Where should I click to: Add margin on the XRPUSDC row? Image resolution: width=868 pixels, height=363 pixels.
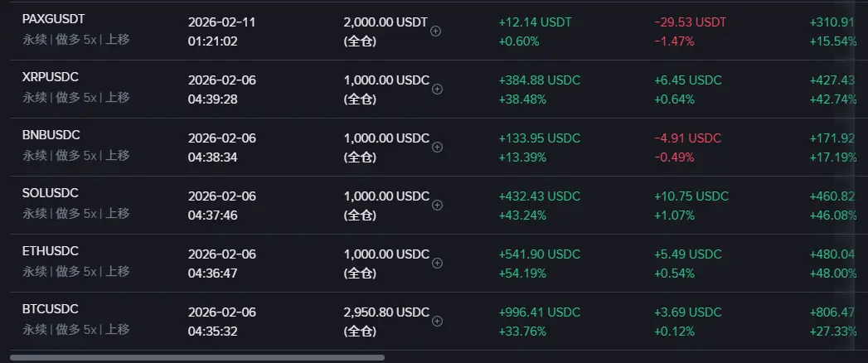coord(438,89)
